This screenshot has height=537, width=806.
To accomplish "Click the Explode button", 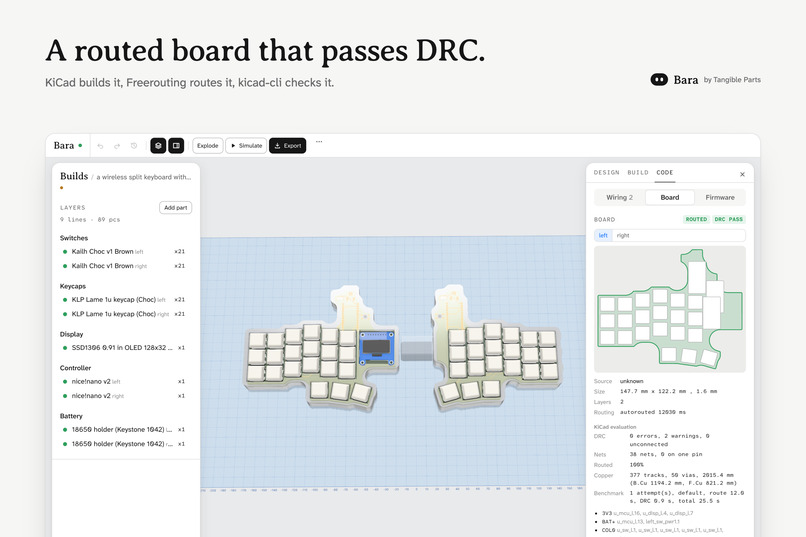I will coord(208,145).
